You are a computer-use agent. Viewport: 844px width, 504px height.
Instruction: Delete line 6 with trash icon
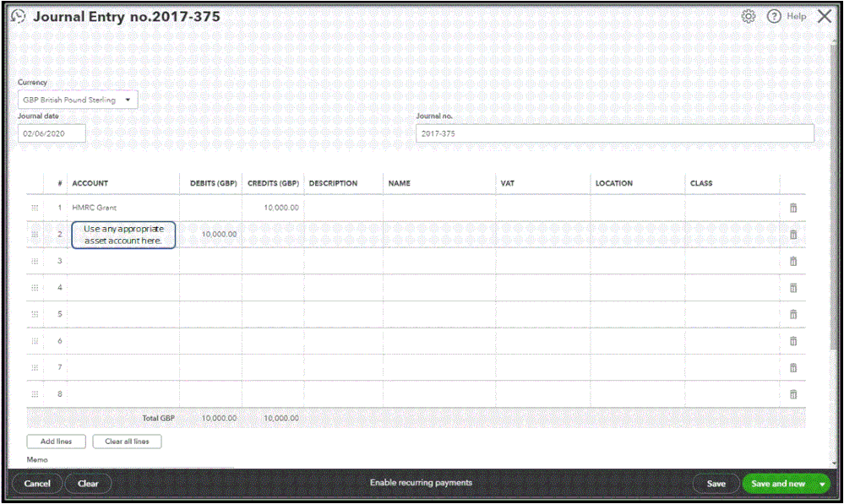(x=792, y=341)
